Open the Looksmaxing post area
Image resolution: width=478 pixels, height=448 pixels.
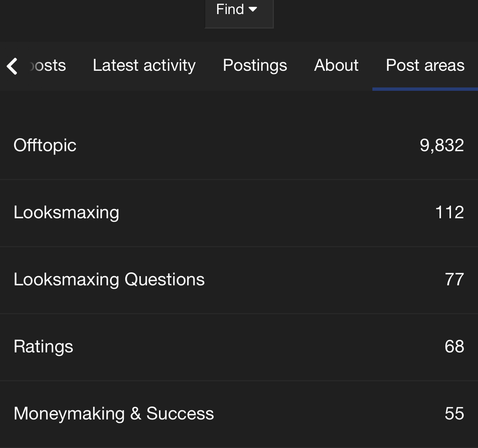[66, 212]
